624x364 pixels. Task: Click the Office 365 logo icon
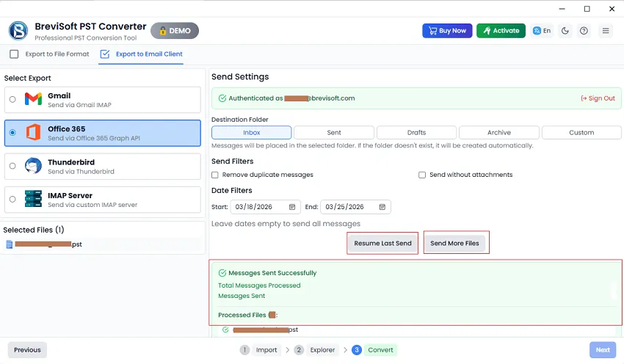click(x=33, y=132)
